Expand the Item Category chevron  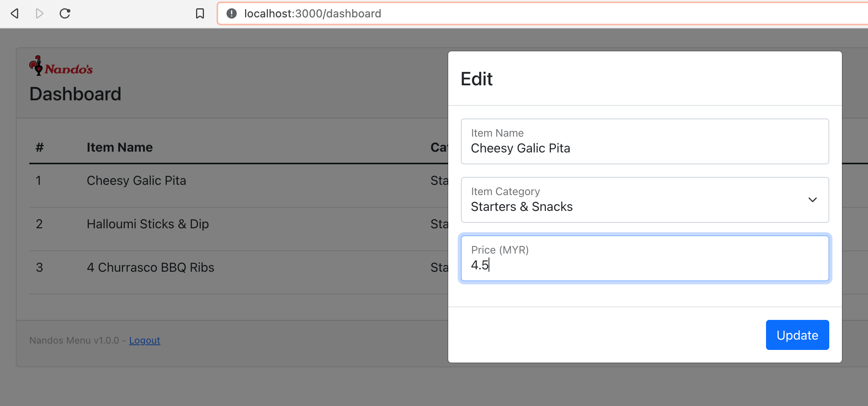point(812,200)
